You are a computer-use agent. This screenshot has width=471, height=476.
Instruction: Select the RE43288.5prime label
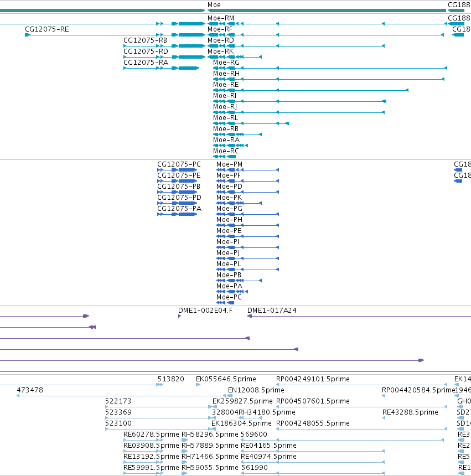coord(410,412)
